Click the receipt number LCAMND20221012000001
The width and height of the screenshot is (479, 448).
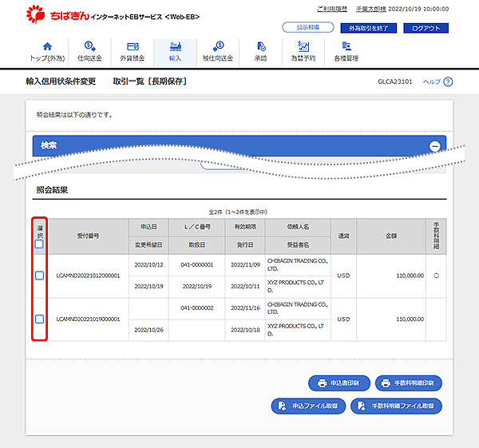pos(88,276)
